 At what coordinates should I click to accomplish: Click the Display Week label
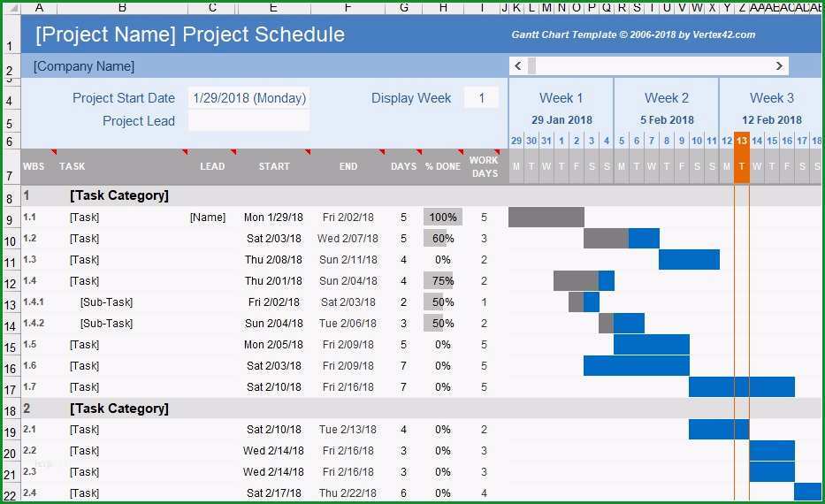[x=411, y=98]
